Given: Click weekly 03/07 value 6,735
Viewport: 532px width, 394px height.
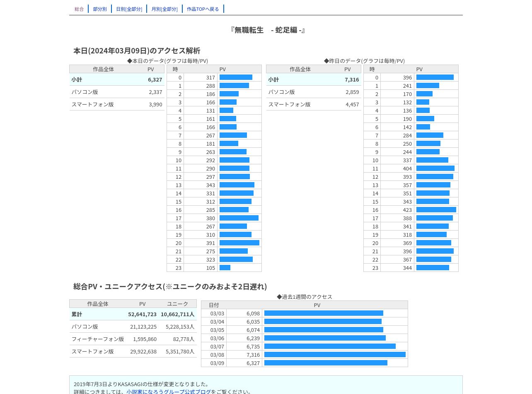Looking at the screenshot, I should click(x=253, y=346).
